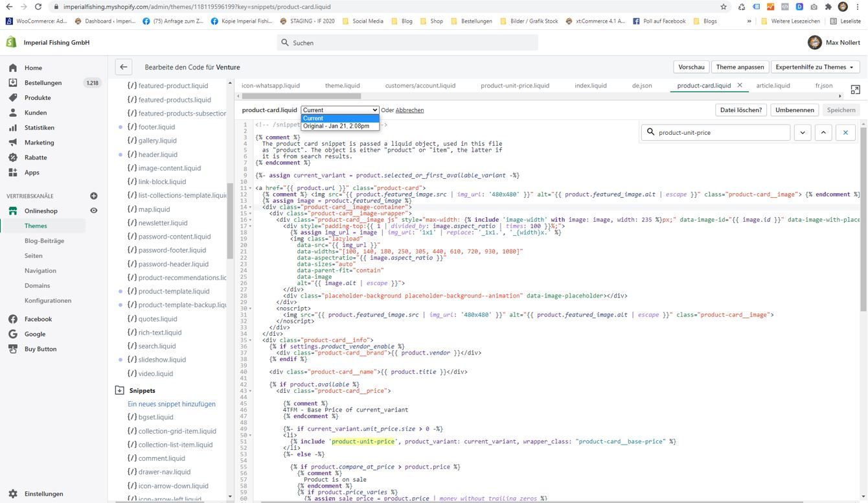Click the add sales channel plus icon
The width and height of the screenshot is (868, 503).
tap(93, 196)
